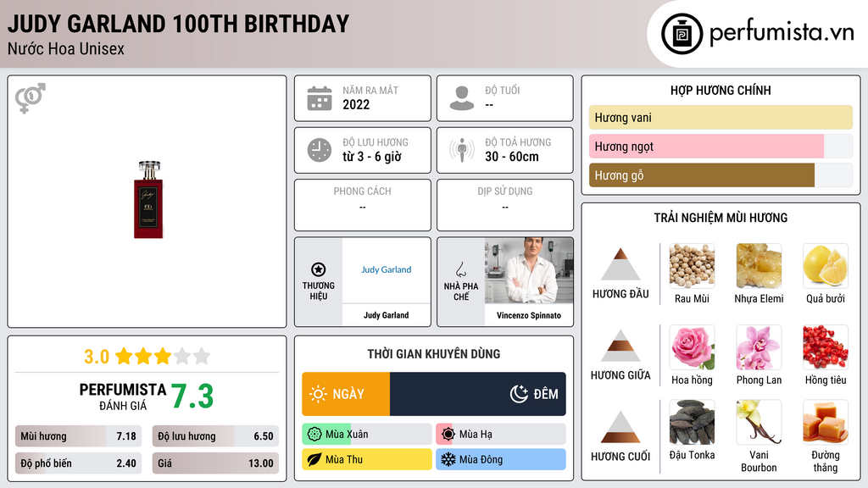Click the calendar icon beside Năm ra mắt
Viewport: 868px width, 488px height.
[320, 98]
